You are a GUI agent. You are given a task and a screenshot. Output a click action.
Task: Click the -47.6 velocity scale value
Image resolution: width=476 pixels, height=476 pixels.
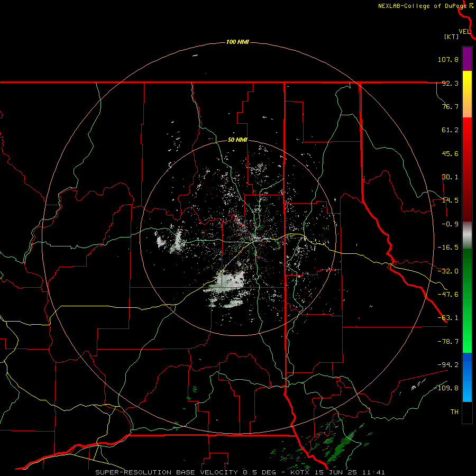click(x=448, y=295)
